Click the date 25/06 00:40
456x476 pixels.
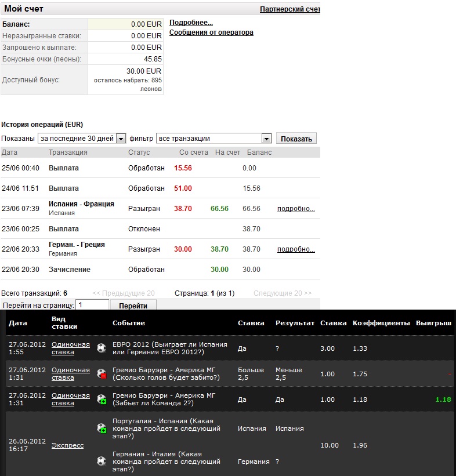coord(20,168)
